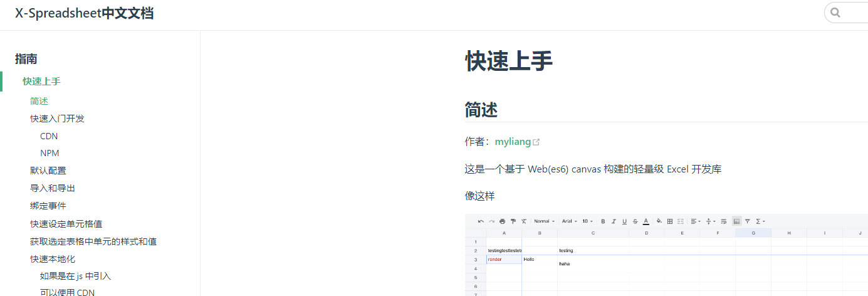Screen dimensions: 868x296
Task: Open 导入和导出 in the sidebar
Action: pyautogui.click(x=53, y=188)
